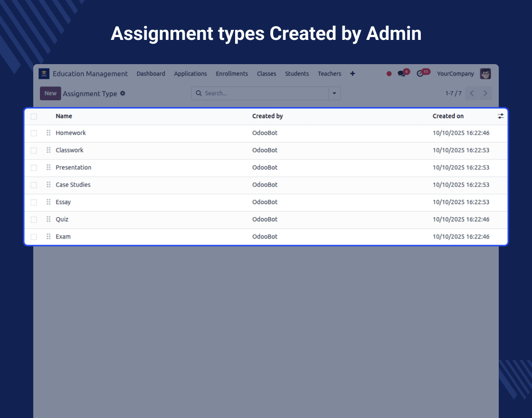This screenshot has height=418, width=532.
Task: Grab the drag handle for Exam row
Action: (x=48, y=237)
